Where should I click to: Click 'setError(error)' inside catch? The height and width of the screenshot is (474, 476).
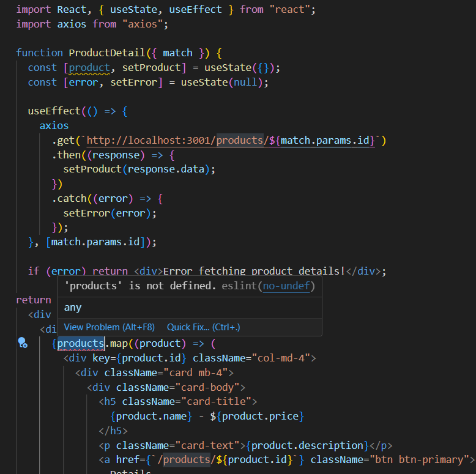click(x=110, y=213)
